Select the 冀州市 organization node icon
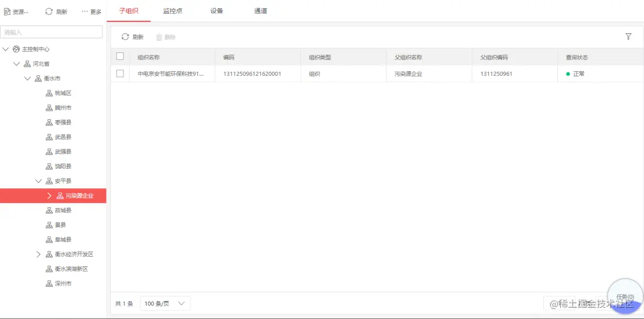The image size is (644, 319). coord(50,108)
